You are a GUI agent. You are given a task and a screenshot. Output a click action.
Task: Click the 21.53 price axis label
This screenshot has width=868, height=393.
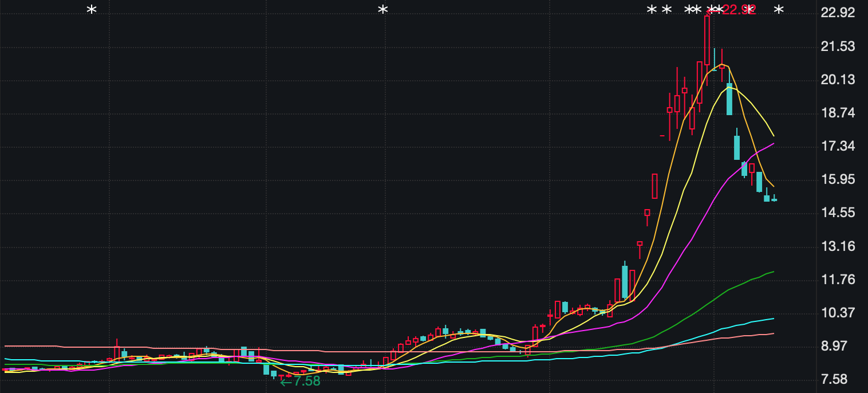point(837,46)
